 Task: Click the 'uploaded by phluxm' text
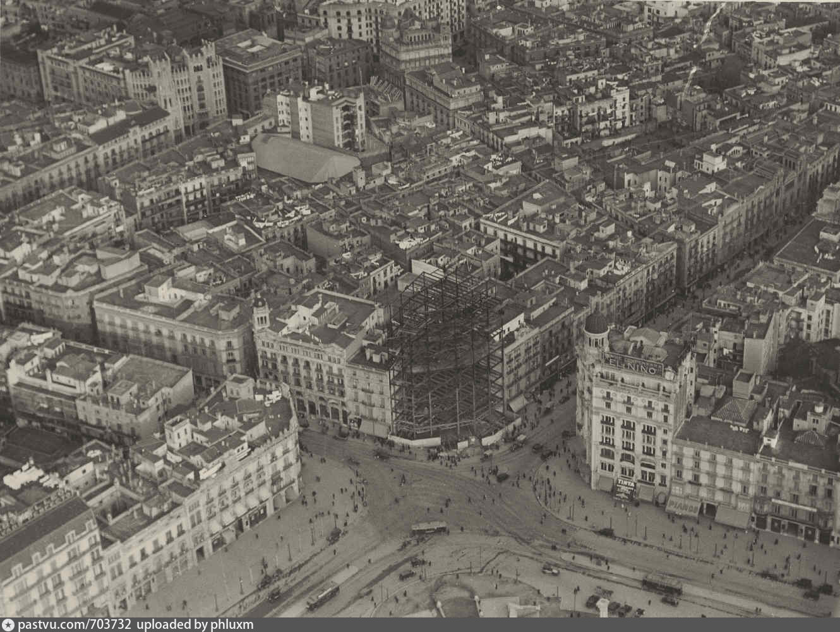tap(195, 624)
